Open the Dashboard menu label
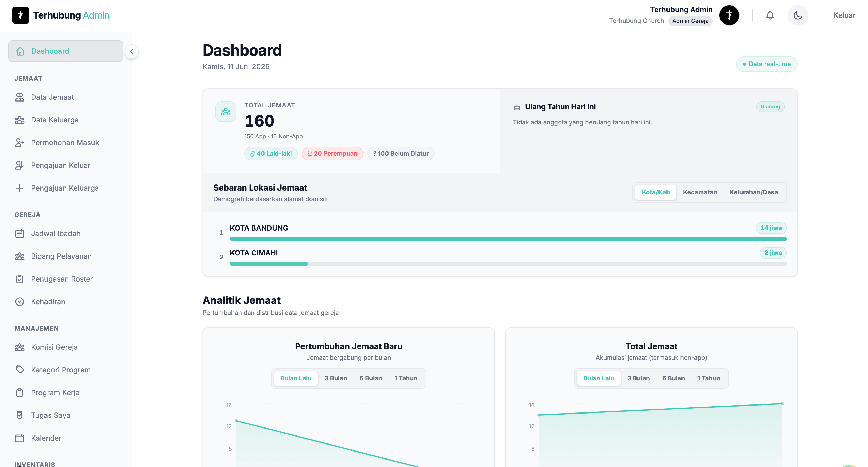868x467 pixels. pyautogui.click(x=50, y=51)
